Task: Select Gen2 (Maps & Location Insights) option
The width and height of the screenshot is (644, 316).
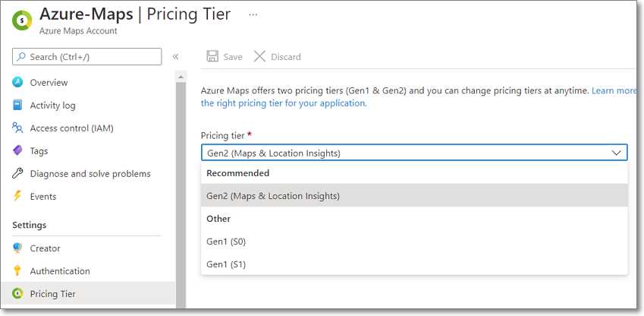Action: point(414,196)
